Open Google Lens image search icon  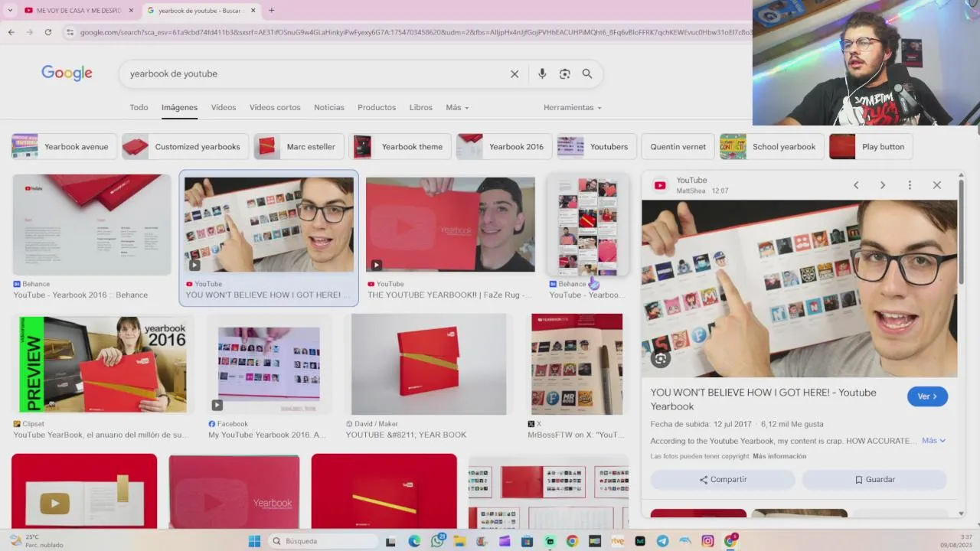(565, 74)
